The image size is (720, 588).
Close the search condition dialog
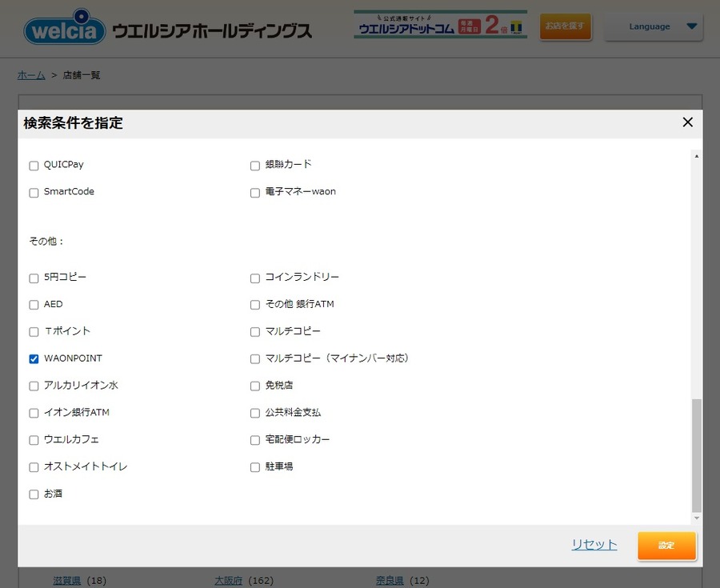pyautogui.click(x=687, y=122)
